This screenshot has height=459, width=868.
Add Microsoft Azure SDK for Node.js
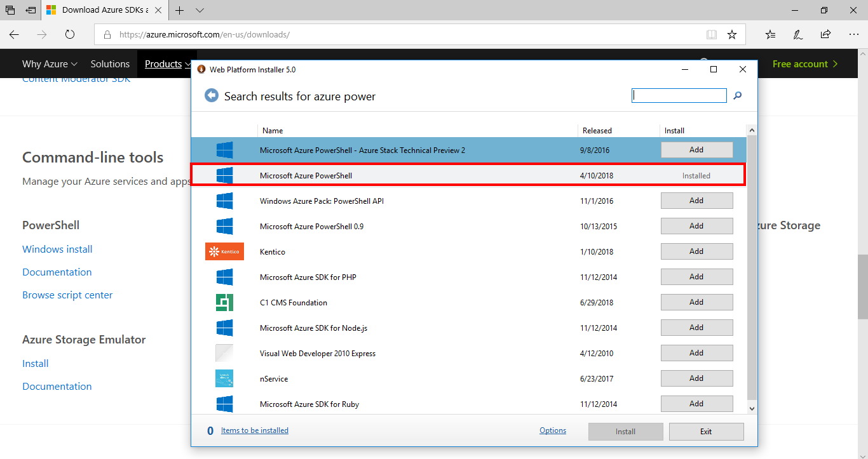tap(696, 328)
